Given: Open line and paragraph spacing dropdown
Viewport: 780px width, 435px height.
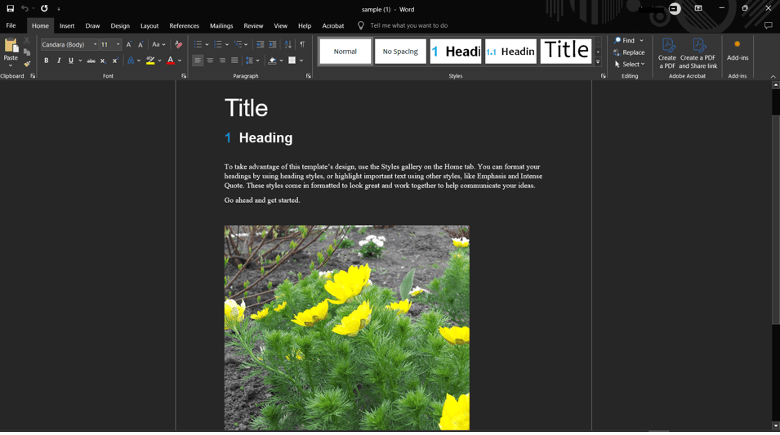Looking at the screenshot, I should pos(253,61).
